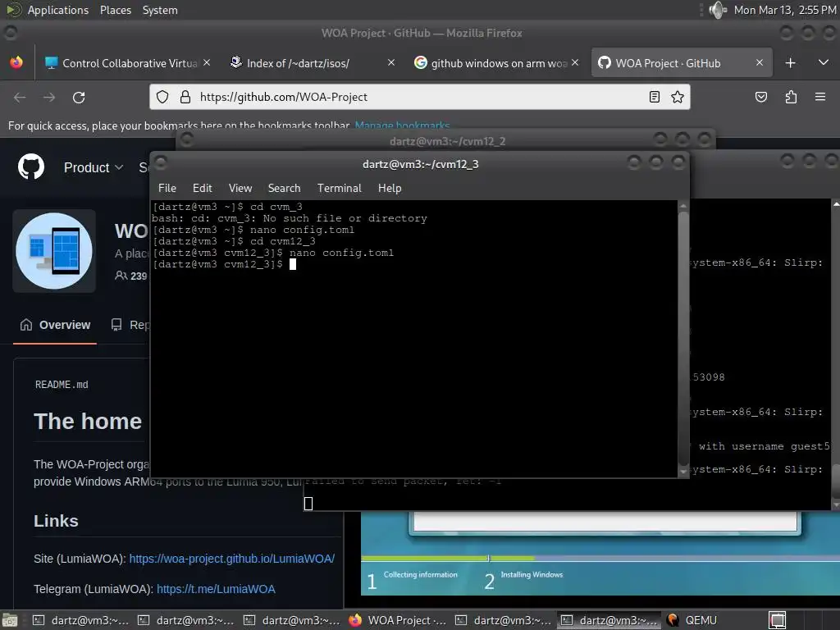This screenshot has height=630, width=840.
Task: Click the GitHub octocat logo
Action: pos(31,167)
